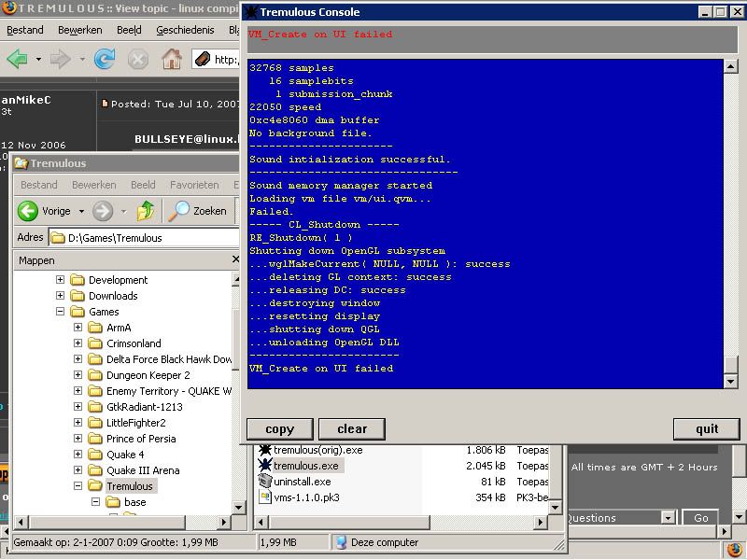Click post icon beside Posted date
Viewport: 747px width, 560px height.
[x=105, y=104]
